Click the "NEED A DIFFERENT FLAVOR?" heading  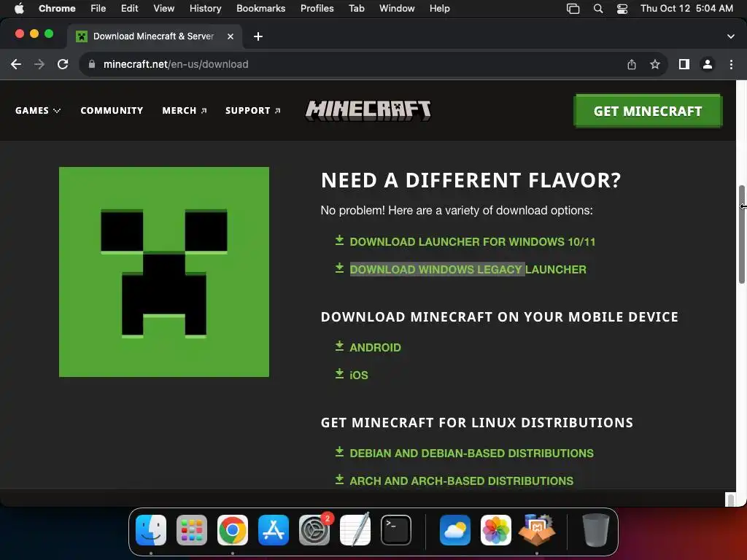click(471, 181)
